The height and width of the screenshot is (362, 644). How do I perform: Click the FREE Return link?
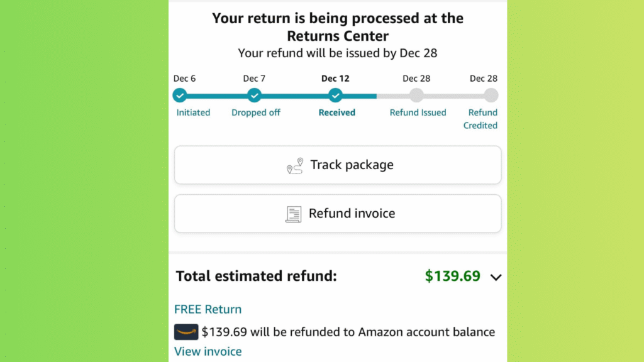point(208,309)
